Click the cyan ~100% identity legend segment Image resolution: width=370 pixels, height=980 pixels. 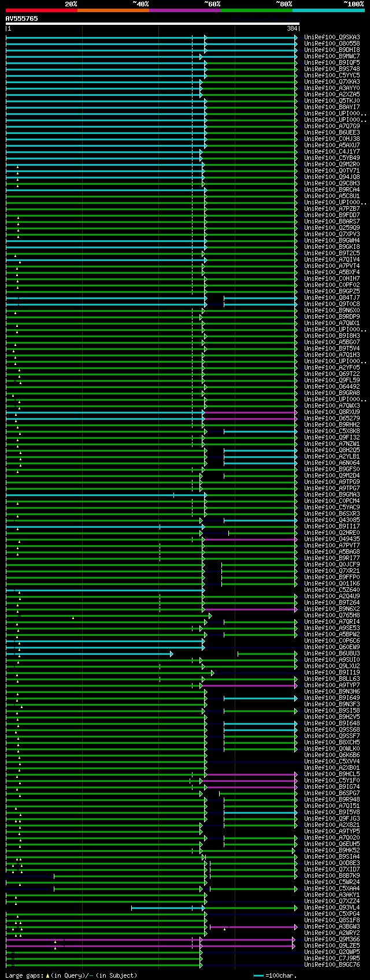(x=328, y=10)
